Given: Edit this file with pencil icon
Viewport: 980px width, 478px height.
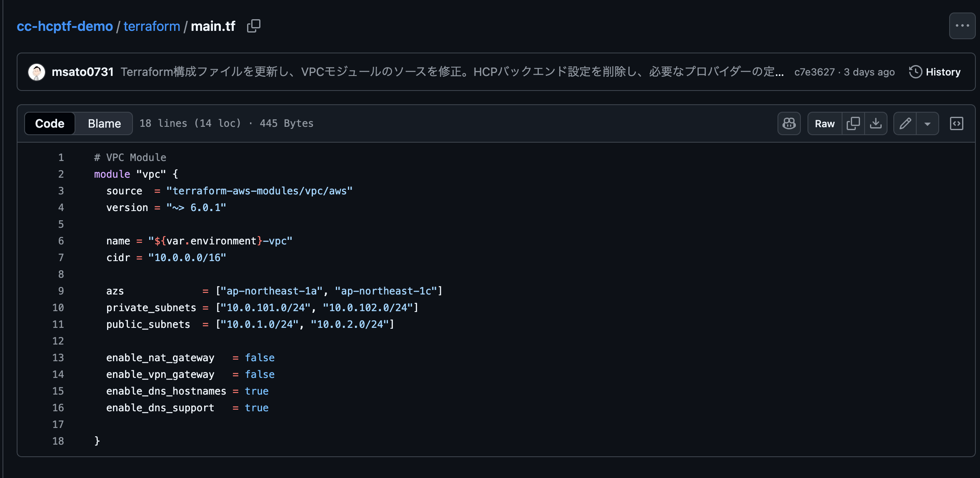Looking at the screenshot, I should pos(905,123).
